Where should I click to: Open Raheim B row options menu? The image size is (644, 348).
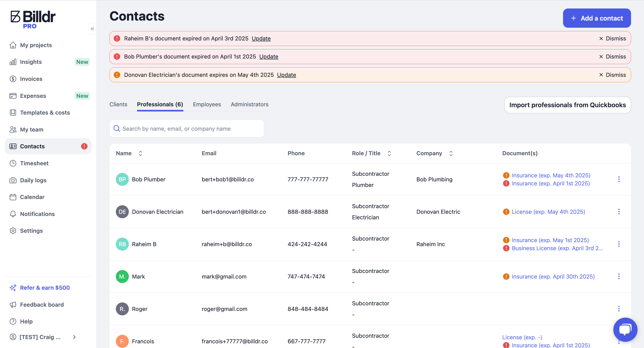[x=619, y=244]
